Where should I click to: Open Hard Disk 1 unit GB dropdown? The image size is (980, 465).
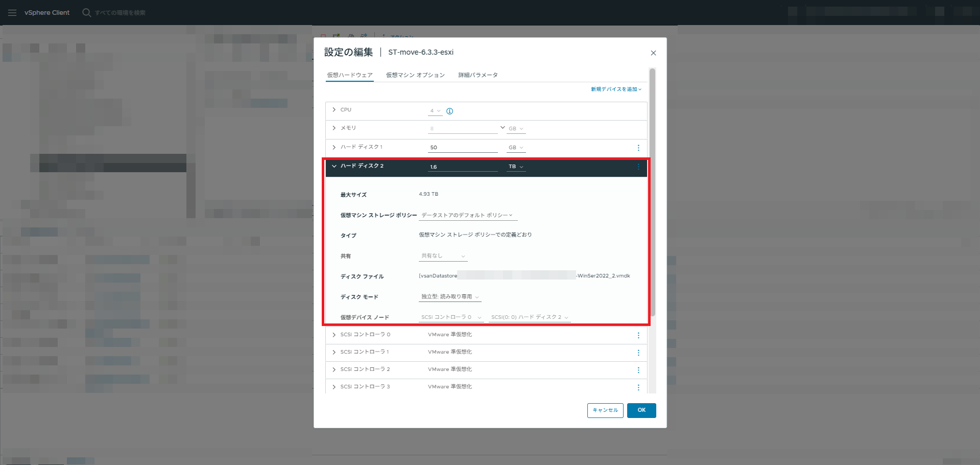pos(516,148)
